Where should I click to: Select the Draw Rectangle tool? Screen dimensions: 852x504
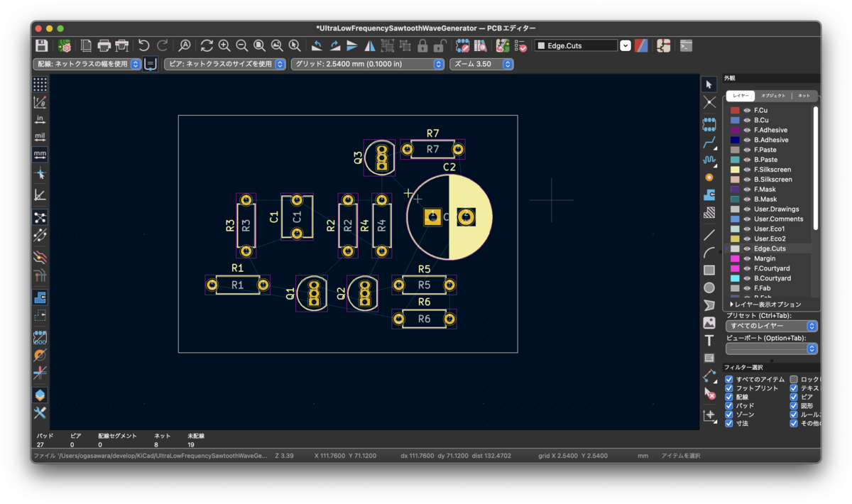pyautogui.click(x=709, y=270)
